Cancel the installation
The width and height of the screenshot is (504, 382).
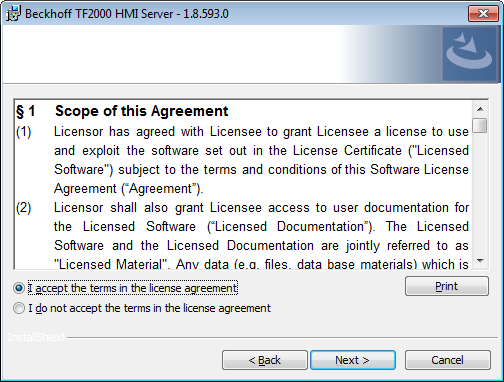coord(447,360)
